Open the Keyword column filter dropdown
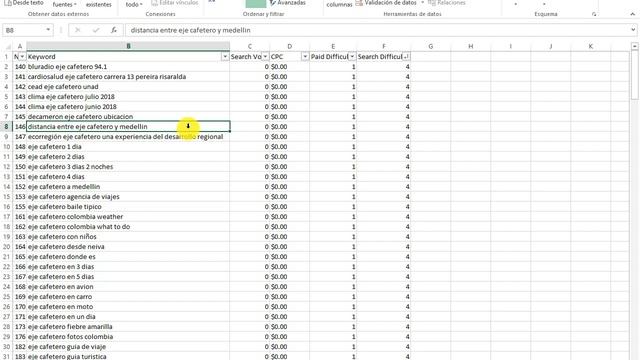Screen dimensions: 640x360 pyautogui.click(x=225, y=57)
